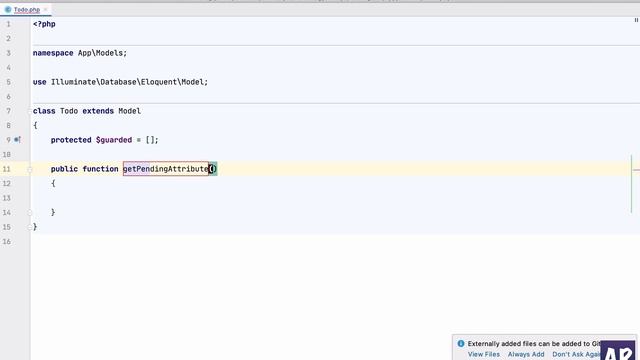Collapse the class Todo fold marker on line 7
Viewport: 640px width, 360px height.
(29, 111)
